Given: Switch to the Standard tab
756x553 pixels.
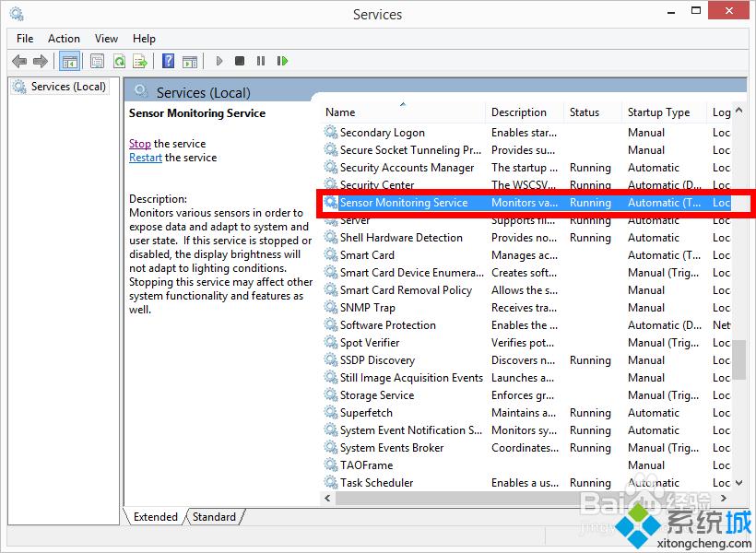Looking at the screenshot, I should (214, 517).
